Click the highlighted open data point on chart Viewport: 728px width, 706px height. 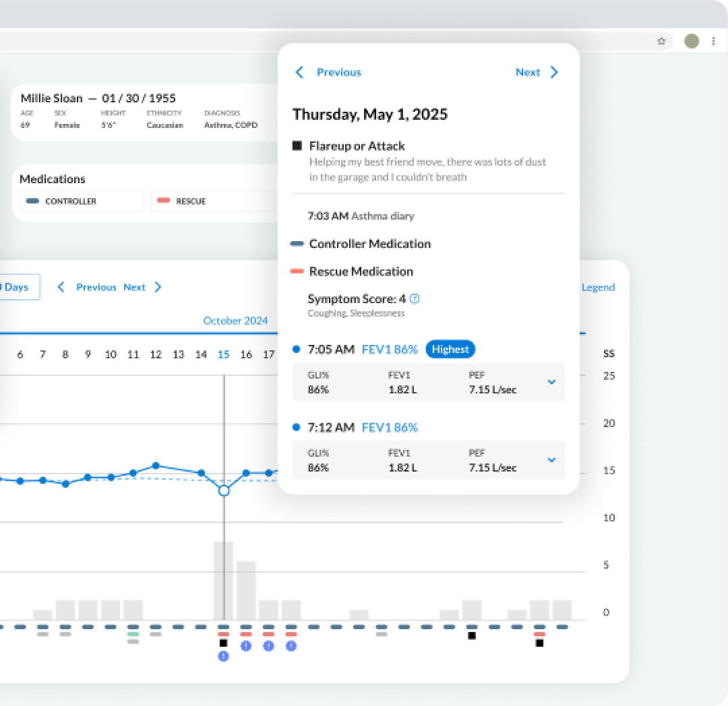click(x=224, y=490)
